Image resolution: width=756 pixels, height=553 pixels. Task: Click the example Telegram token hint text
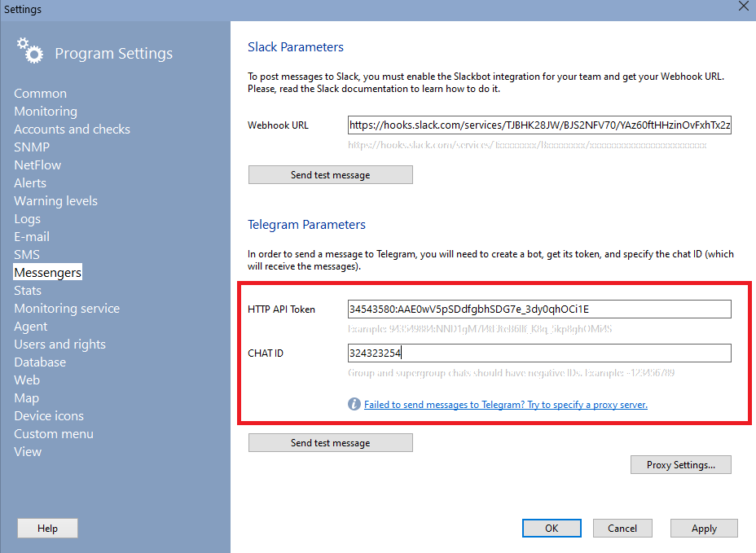click(x=480, y=329)
